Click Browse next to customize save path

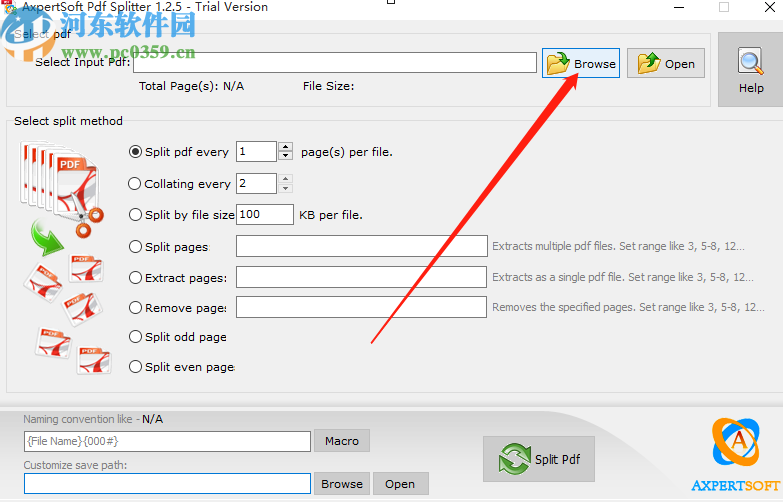342,484
